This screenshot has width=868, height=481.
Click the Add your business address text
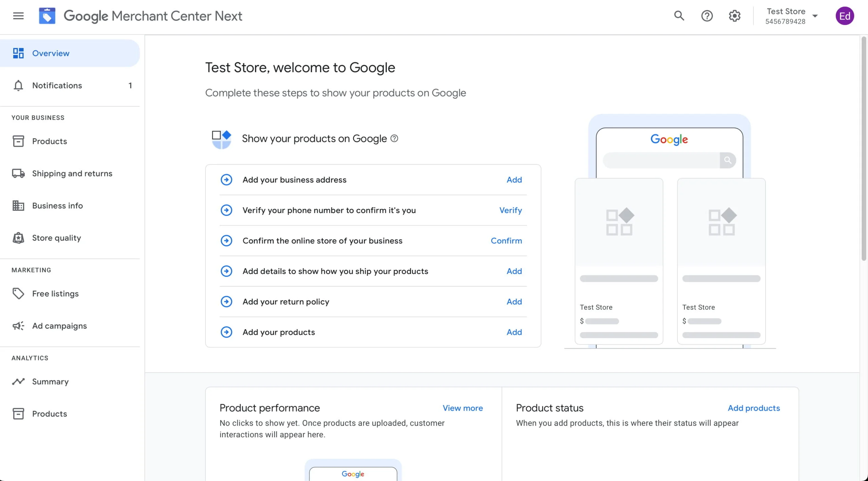294,180
